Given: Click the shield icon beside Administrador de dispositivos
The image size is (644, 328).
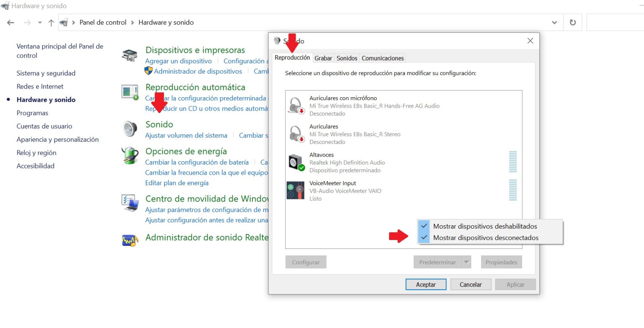Looking at the screenshot, I should point(148,71).
